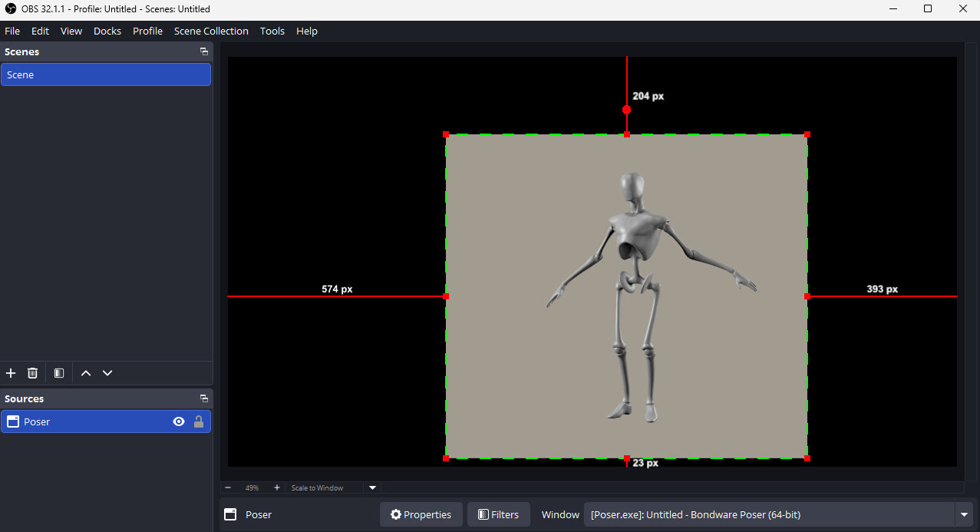The height and width of the screenshot is (532, 980).
Task: Add a new scene with plus icon
Action: click(11, 373)
